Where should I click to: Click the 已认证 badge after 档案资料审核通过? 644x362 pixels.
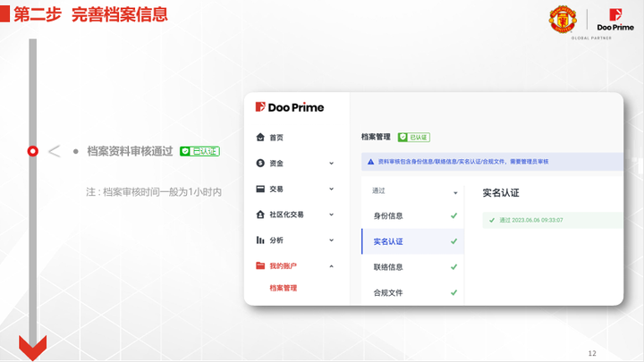[x=199, y=151]
